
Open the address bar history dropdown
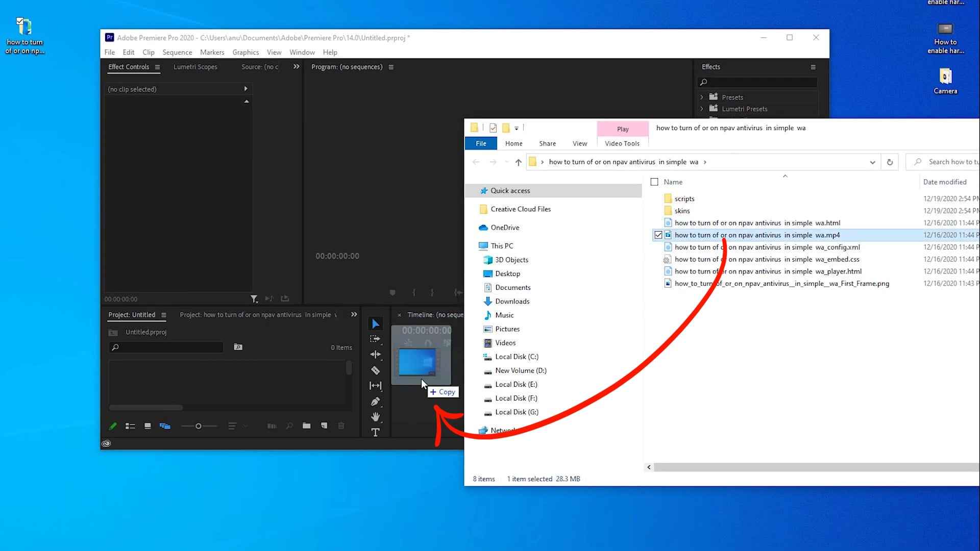click(872, 162)
